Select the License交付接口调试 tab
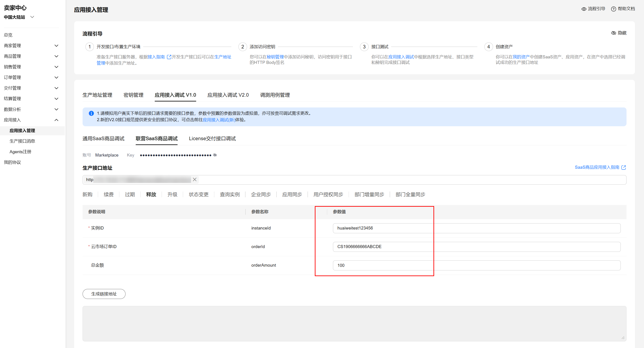 (x=212, y=139)
